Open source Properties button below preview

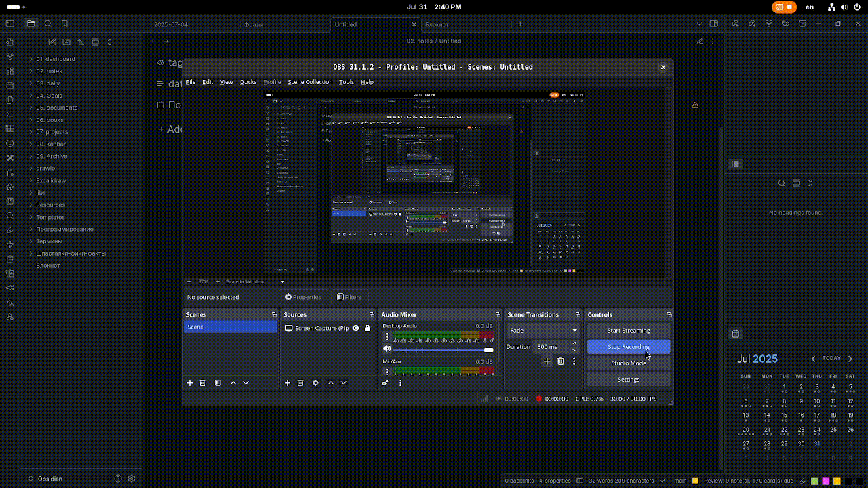point(303,297)
